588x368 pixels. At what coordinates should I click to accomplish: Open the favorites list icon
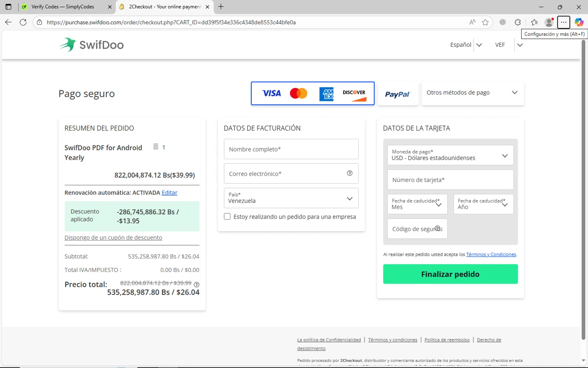(534, 22)
